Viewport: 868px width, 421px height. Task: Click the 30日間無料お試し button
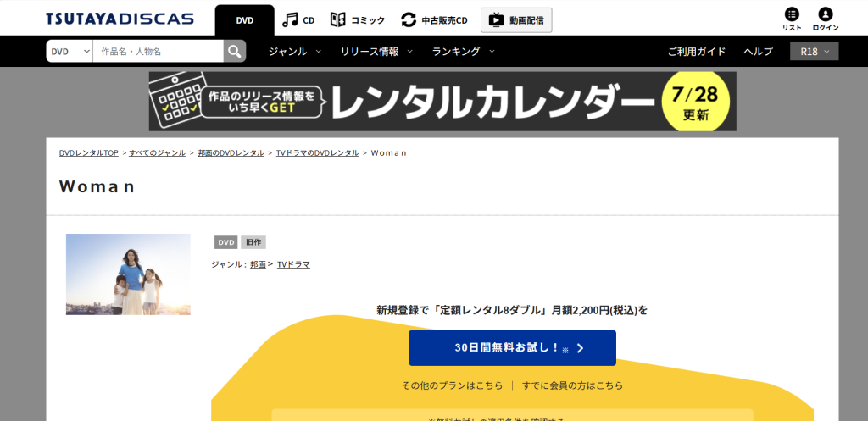512,348
